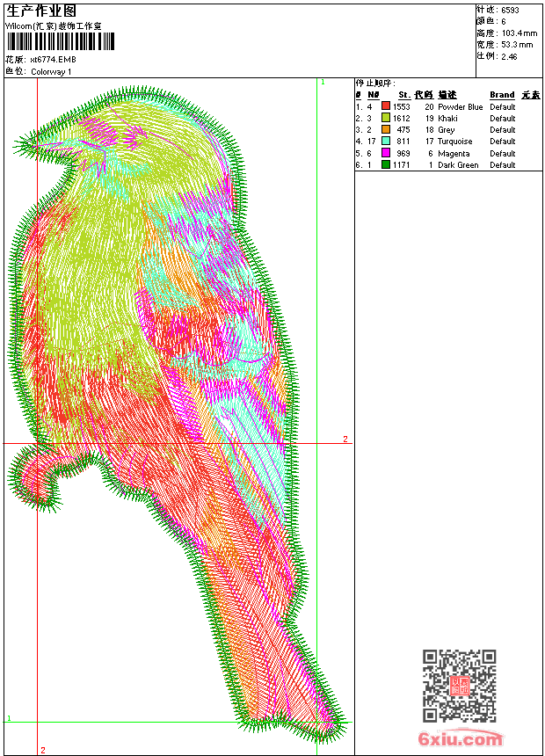Click stitch count '969' in the table
This screenshot has width=545, height=756.
click(403, 153)
